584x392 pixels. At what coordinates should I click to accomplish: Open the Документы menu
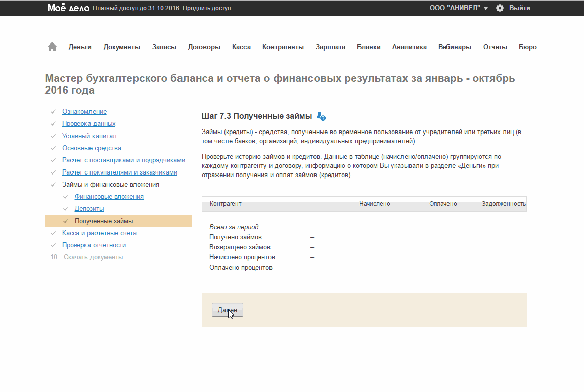pyautogui.click(x=121, y=47)
